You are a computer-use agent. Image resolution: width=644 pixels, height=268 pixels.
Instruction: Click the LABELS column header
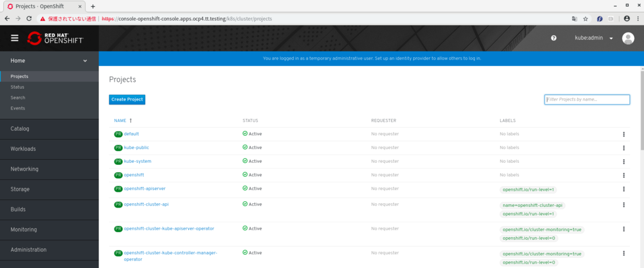click(x=508, y=121)
